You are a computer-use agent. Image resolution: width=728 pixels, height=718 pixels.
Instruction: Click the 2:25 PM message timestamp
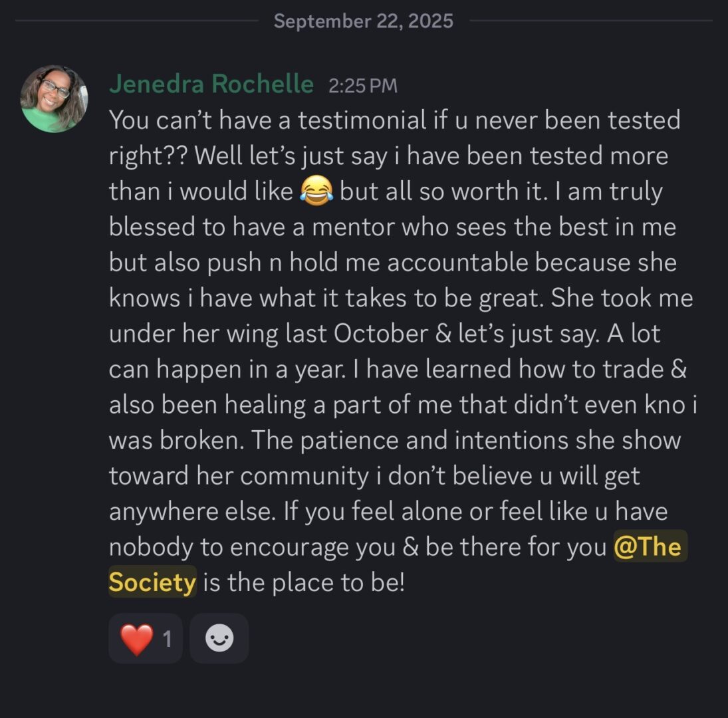tap(362, 86)
